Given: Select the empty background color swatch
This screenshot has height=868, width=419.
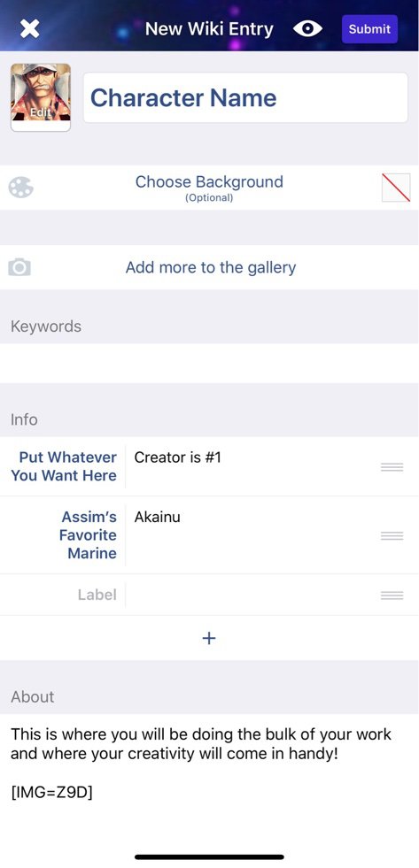Looking at the screenshot, I should pyautogui.click(x=396, y=188).
